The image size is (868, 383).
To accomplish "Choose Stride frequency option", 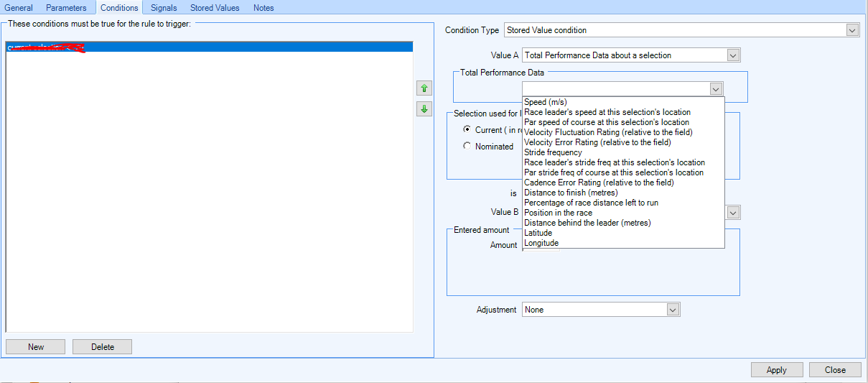I will (x=623, y=152).
